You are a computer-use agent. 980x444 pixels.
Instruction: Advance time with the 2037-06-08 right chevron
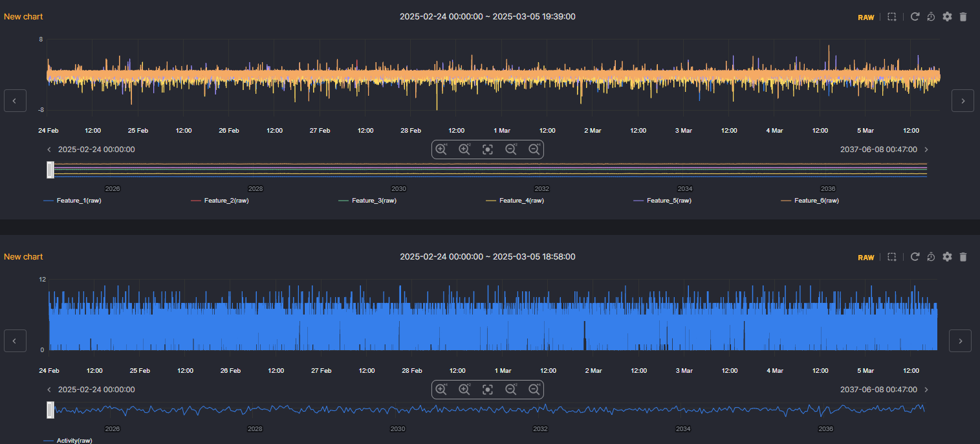tap(926, 149)
